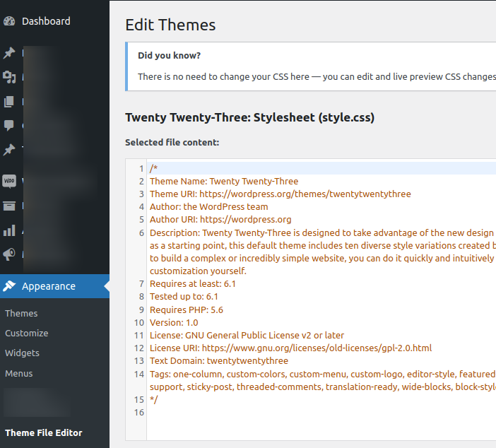This screenshot has width=496, height=448.
Task: Click the Analytics bar chart icon
Action: (x=9, y=230)
